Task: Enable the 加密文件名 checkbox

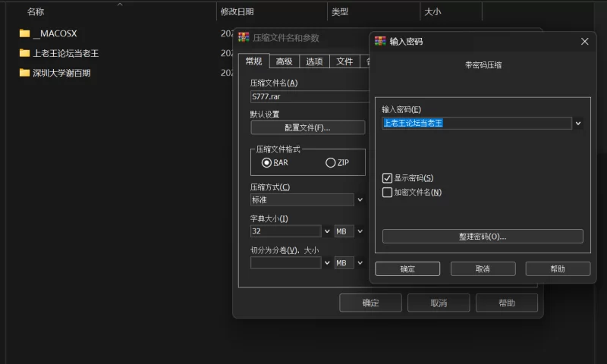Action: point(388,193)
